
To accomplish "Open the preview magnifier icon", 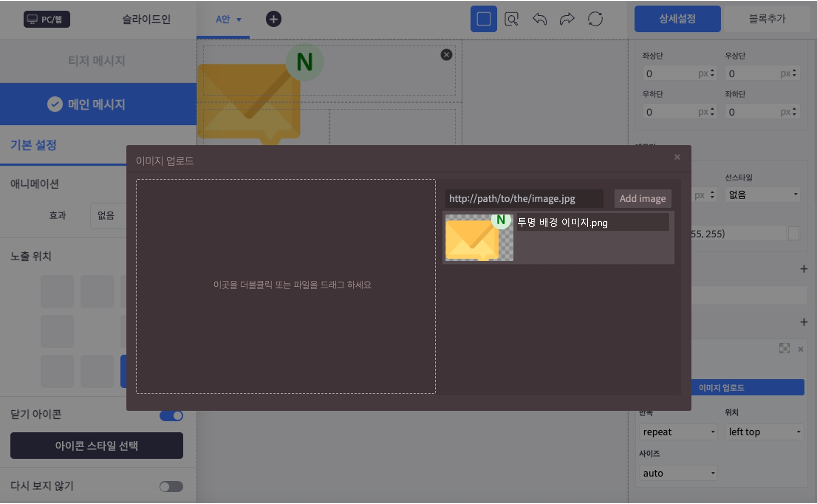I will click(x=511, y=19).
